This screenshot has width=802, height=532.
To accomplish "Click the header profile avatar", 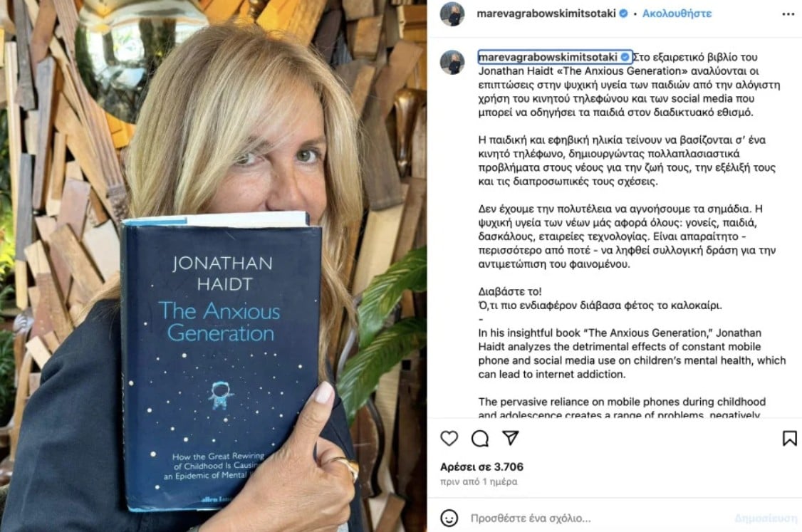I will click(x=452, y=14).
